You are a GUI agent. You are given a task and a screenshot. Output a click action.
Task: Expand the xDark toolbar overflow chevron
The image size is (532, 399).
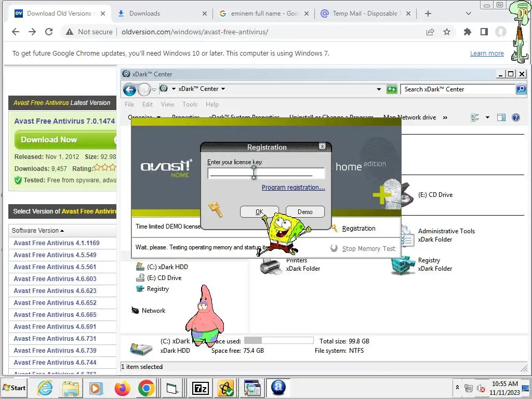click(x=445, y=118)
